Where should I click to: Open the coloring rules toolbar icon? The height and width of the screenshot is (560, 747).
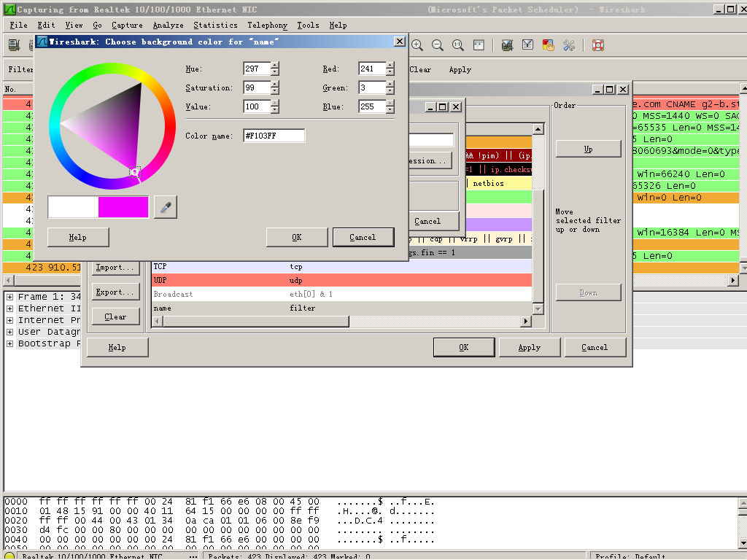[x=549, y=45]
